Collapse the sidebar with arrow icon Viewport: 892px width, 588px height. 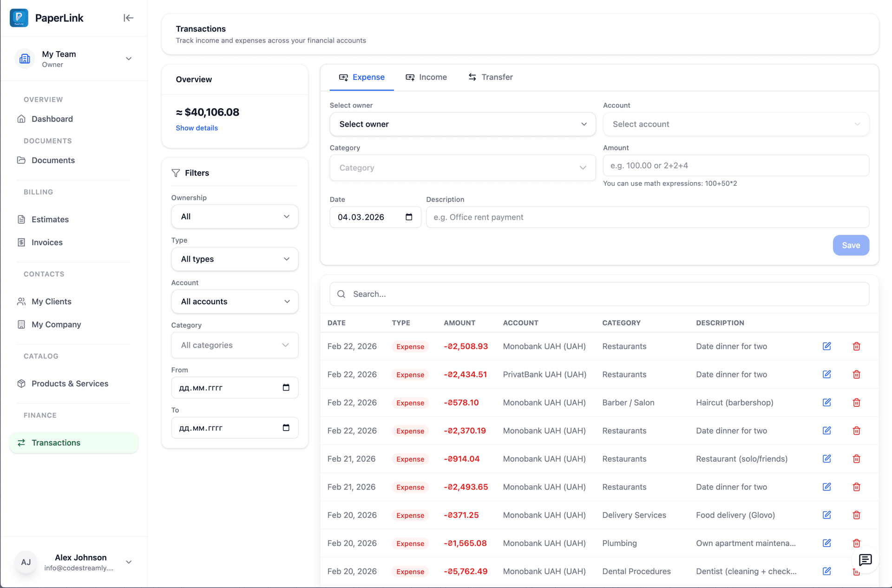pyautogui.click(x=128, y=18)
